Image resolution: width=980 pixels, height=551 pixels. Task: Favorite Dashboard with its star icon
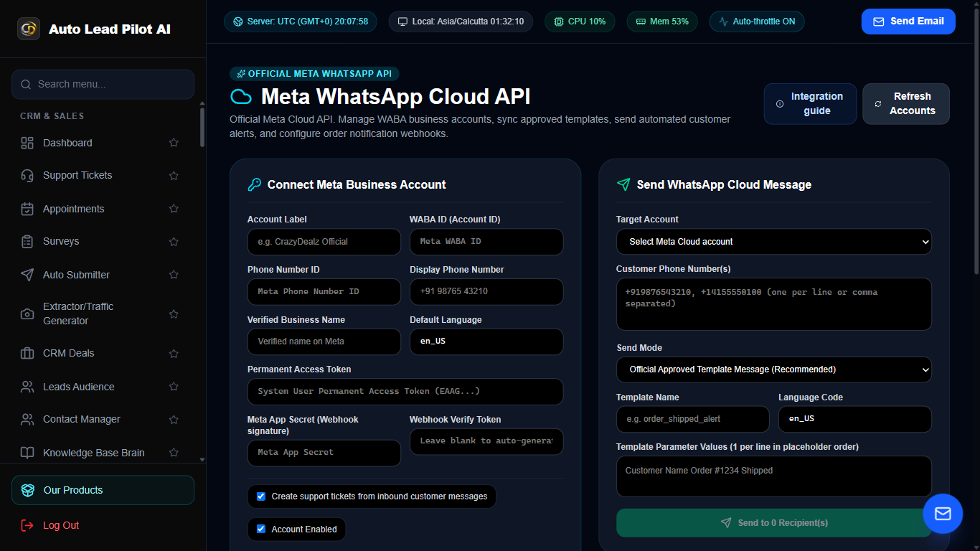[174, 143]
